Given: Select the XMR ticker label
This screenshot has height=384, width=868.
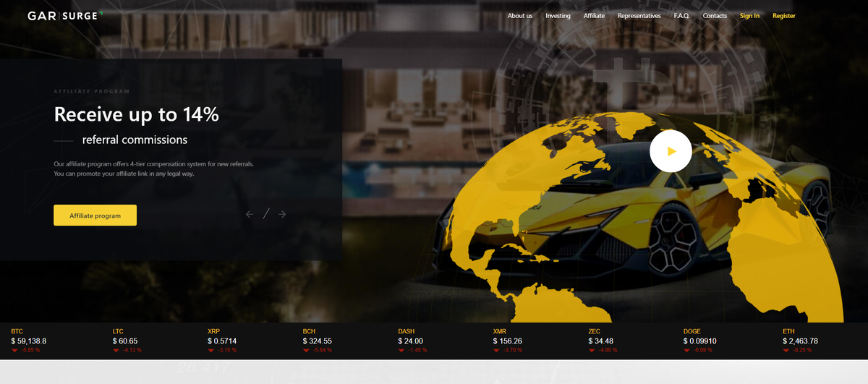Looking at the screenshot, I should tap(500, 331).
